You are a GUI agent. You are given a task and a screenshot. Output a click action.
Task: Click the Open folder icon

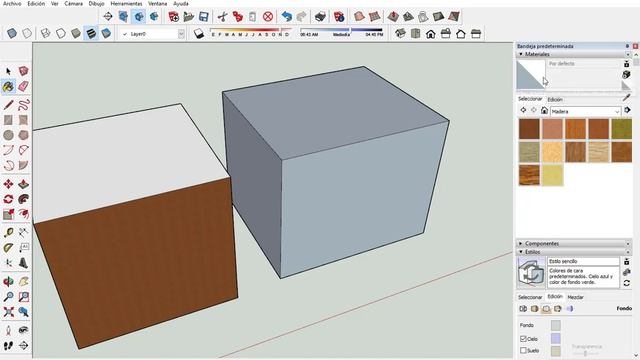[x=188, y=16]
